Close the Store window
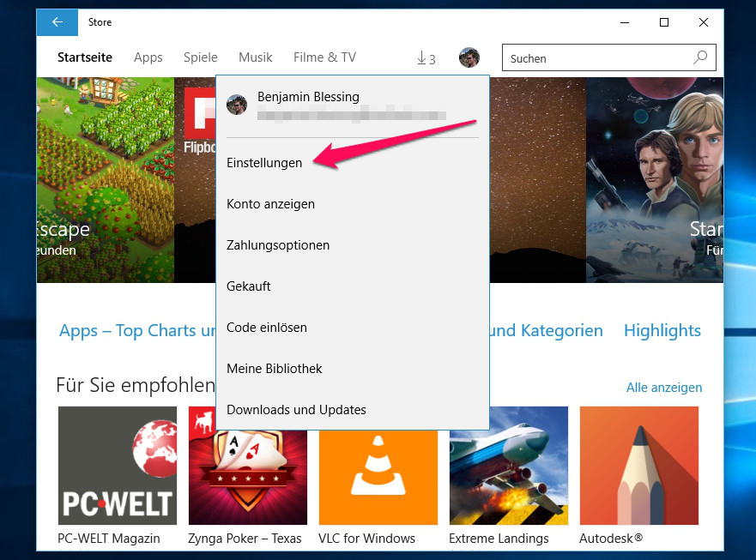Image resolution: width=756 pixels, height=560 pixels. click(x=704, y=22)
